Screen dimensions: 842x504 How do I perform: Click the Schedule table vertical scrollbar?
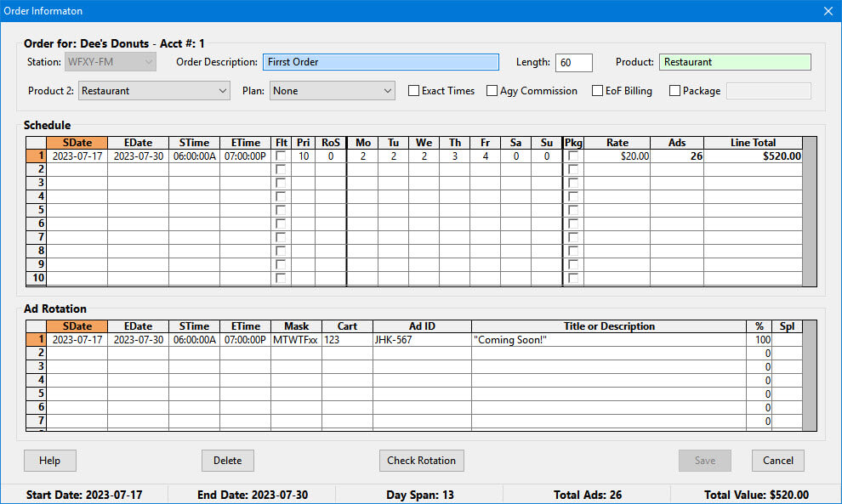(x=809, y=211)
